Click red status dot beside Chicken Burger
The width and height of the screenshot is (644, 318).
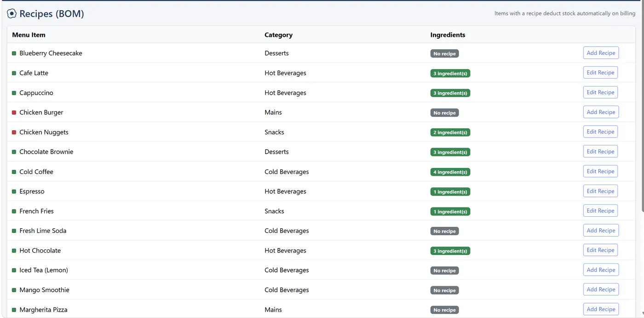point(14,113)
